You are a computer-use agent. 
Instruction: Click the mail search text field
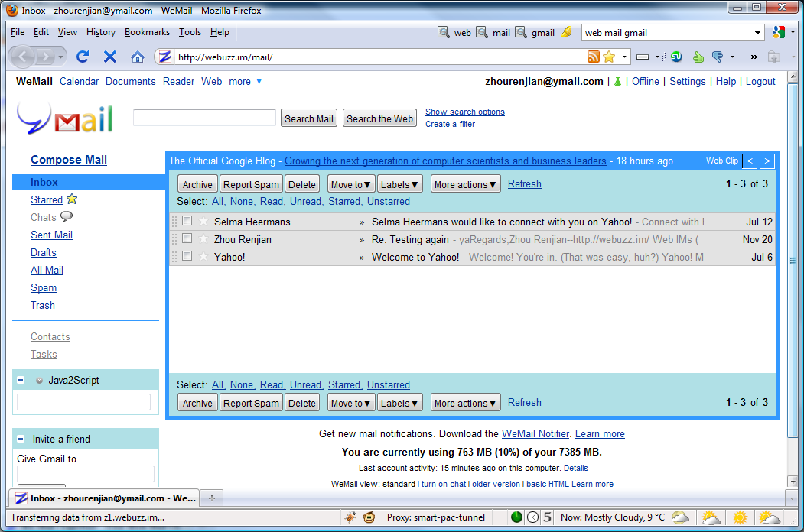point(204,118)
